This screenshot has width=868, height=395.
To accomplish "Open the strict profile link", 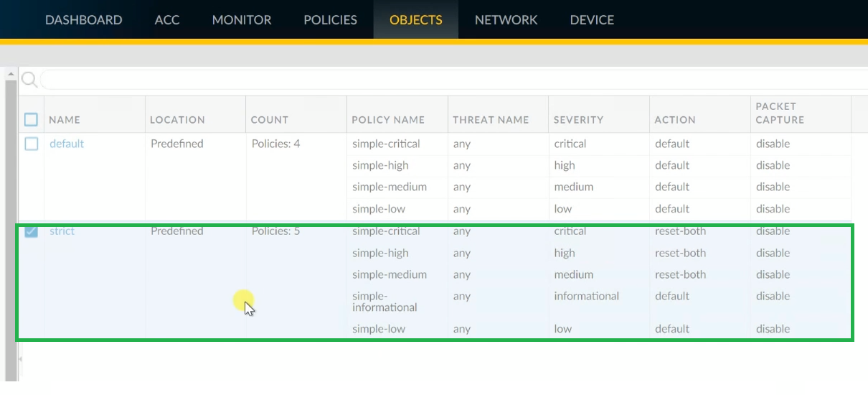I will [62, 231].
